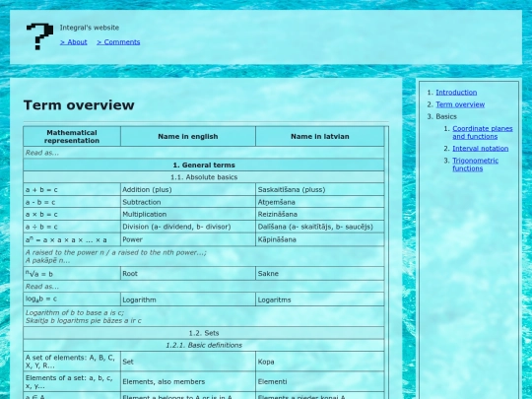Click the 'Logarithm' cell
532x399 pixels.
pyautogui.click(x=188, y=299)
